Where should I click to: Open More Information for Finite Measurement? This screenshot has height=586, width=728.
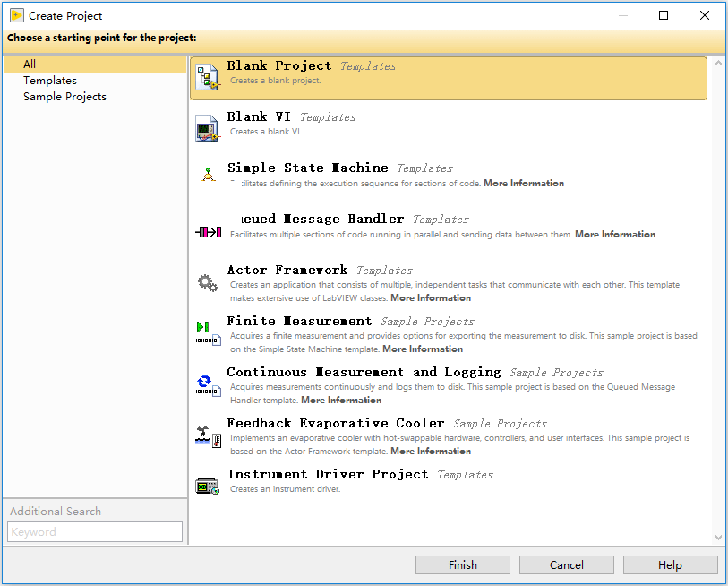point(423,349)
